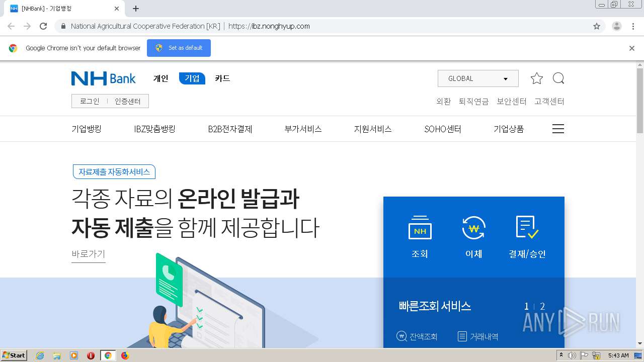Reload the page
Viewport: 644px width, 362px height.
pos(43,26)
